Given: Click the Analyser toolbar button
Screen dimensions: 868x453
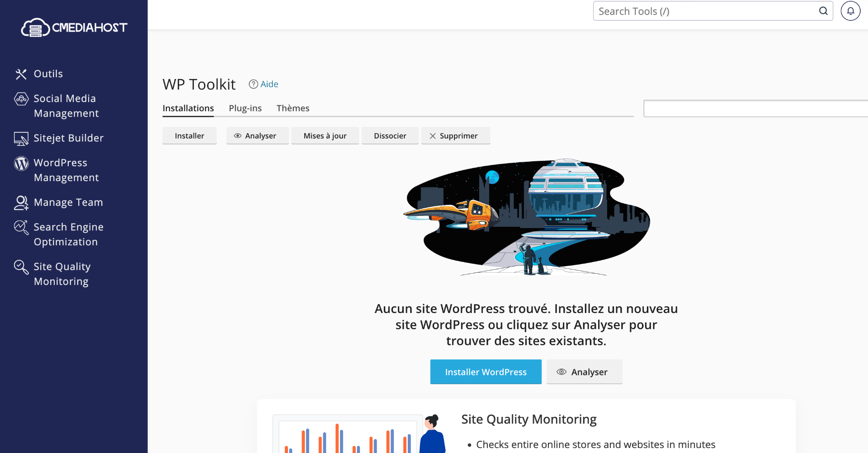Looking at the screenshot, I should 257,135.
